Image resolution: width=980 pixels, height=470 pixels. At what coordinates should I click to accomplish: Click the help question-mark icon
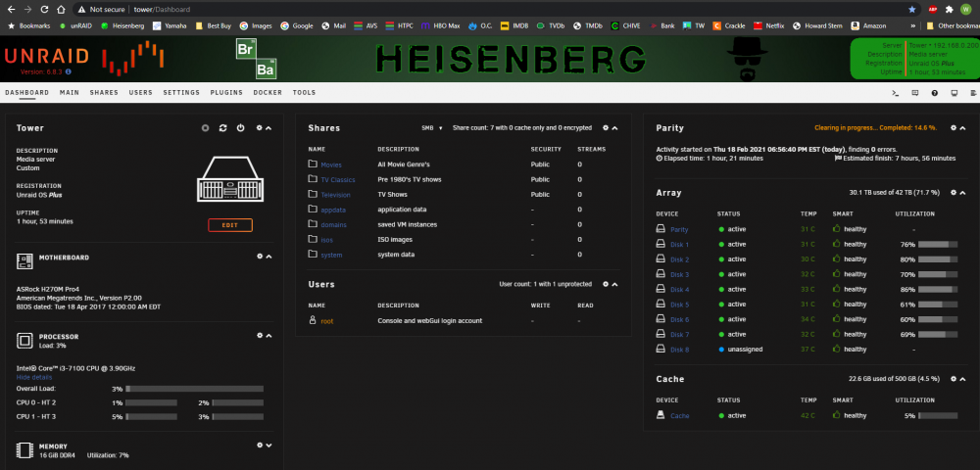tap(934, 93)
